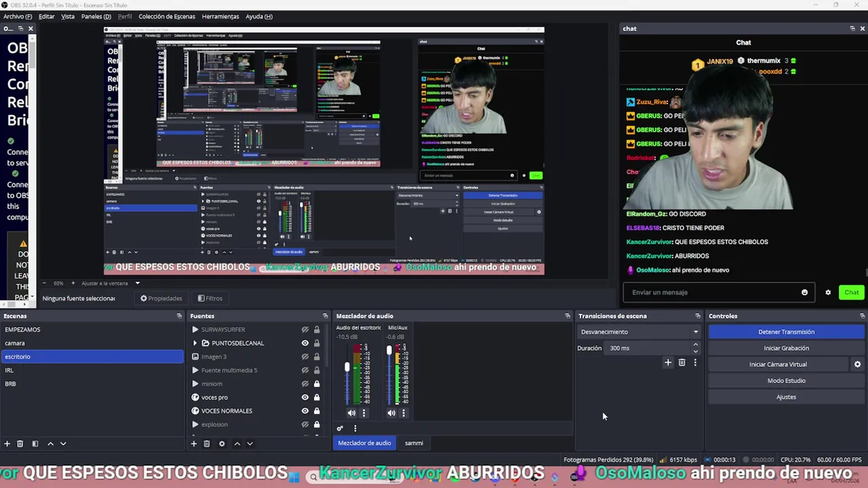Undock the Fuentes panel with float icon

[x=325, y=316]
